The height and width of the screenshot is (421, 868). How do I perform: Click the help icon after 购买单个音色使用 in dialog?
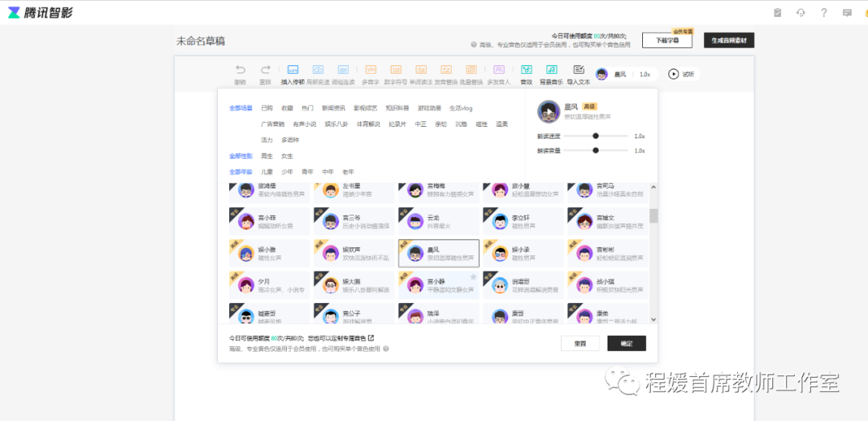click(x=386, y=349)
